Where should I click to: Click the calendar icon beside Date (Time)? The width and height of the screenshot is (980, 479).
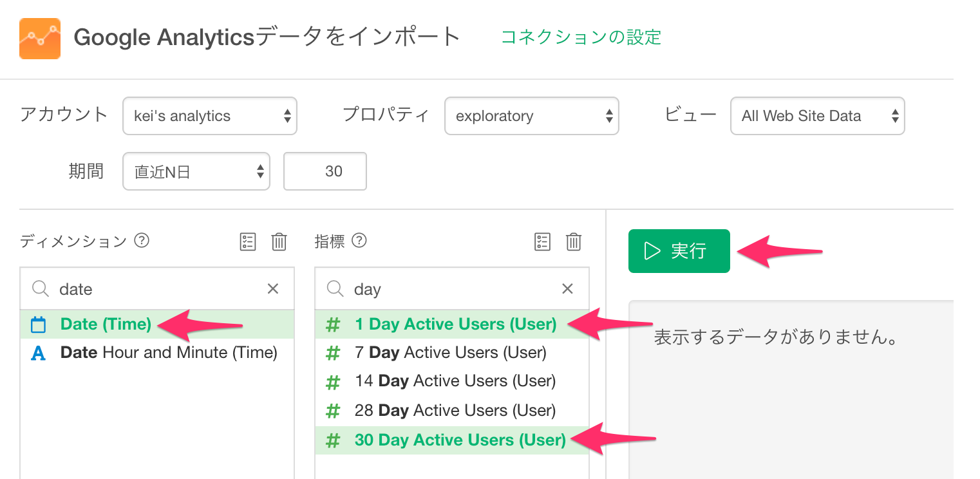[39, 324]
